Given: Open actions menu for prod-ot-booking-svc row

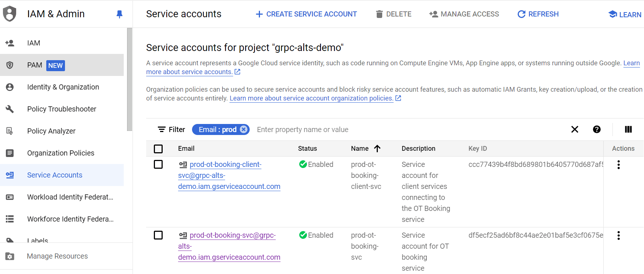Looking at the screenshot, I should point(619,235).
